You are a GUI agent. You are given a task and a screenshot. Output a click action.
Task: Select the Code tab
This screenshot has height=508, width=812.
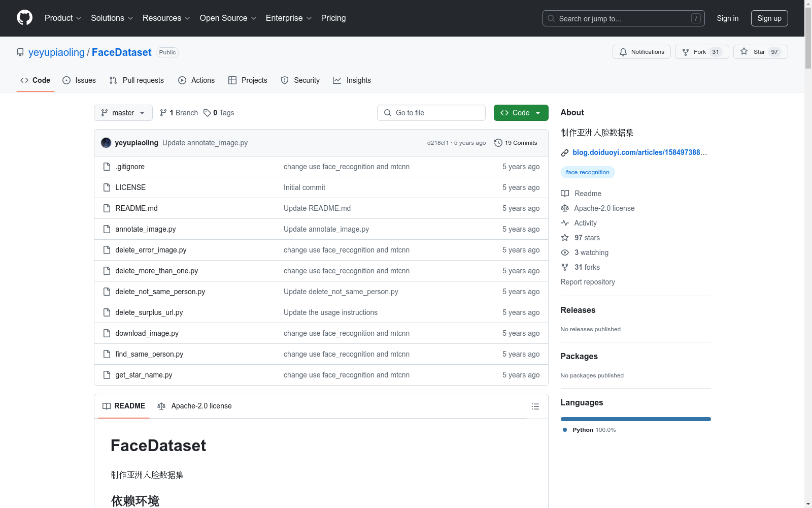click(35, 80)
